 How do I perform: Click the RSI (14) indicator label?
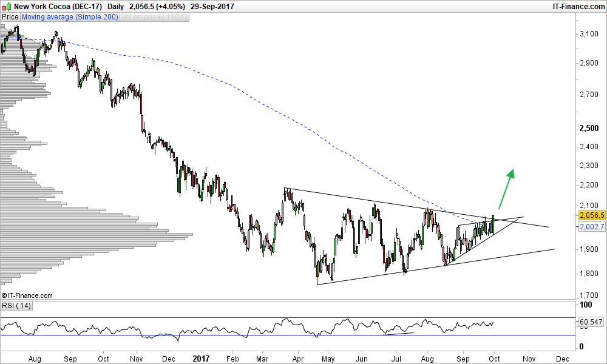point(15,306)
